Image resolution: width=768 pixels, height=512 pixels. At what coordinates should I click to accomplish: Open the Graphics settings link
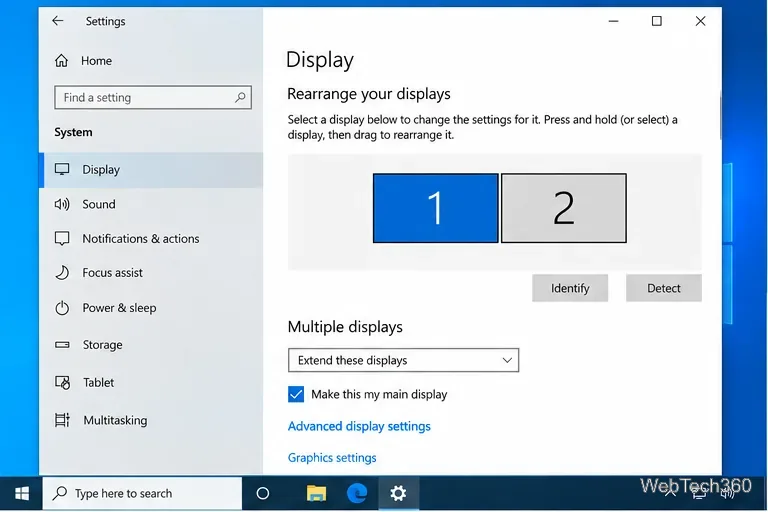(x=332, y=458)
